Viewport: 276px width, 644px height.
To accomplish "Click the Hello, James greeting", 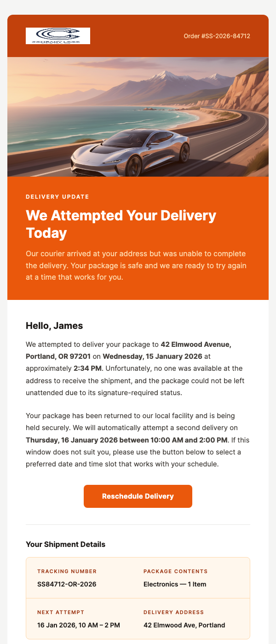I will coord(54,326).
